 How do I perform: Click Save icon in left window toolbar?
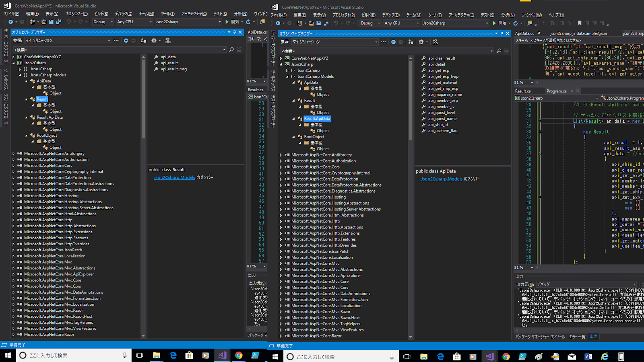tap(51, 22)
